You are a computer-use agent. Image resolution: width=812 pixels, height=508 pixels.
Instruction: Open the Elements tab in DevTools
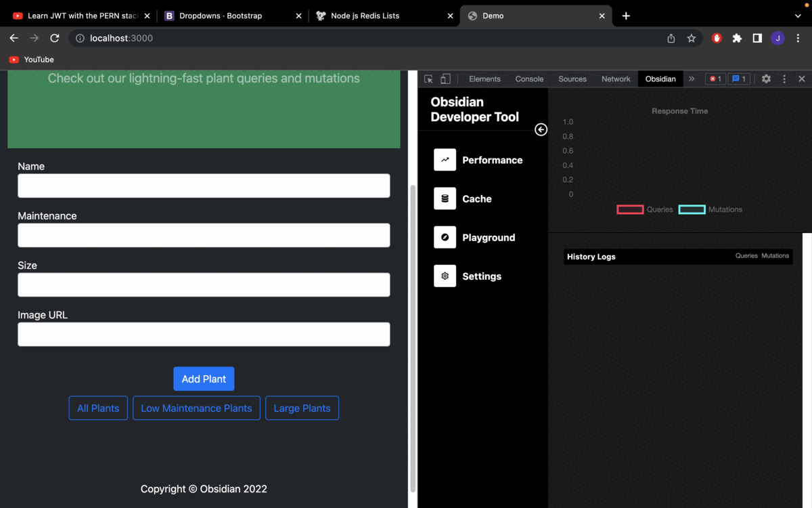click(484, 79)
